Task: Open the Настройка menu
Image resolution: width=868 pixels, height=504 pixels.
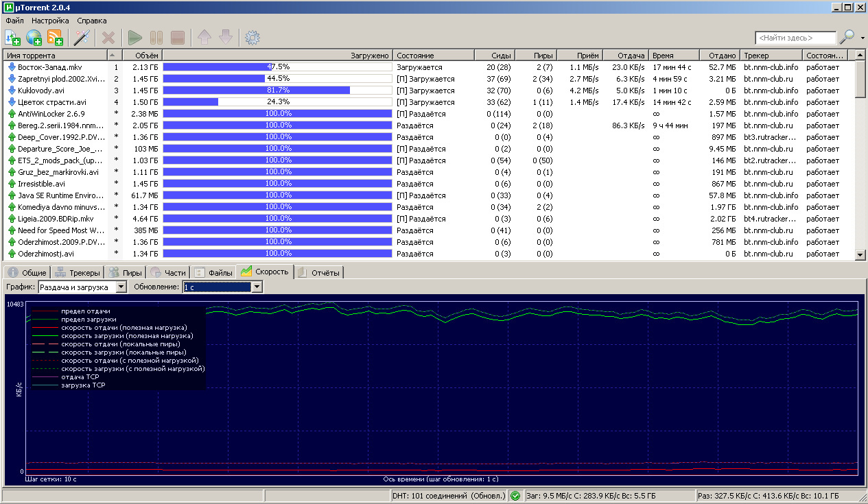Action: 50,21
